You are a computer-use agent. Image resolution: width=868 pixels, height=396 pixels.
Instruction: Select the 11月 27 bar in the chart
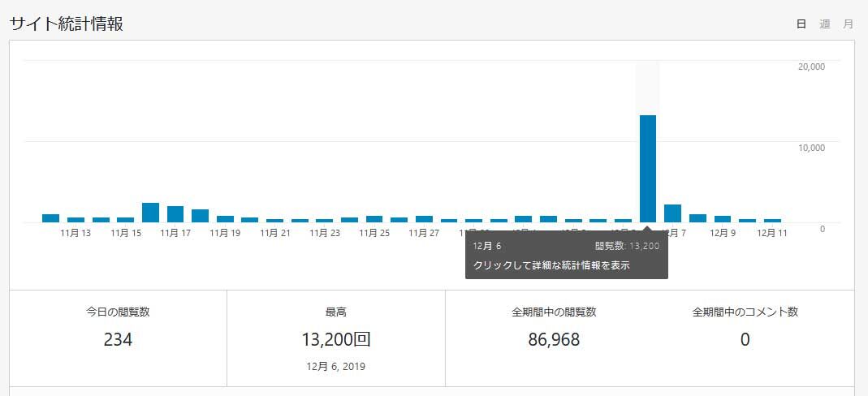[424, 219]
